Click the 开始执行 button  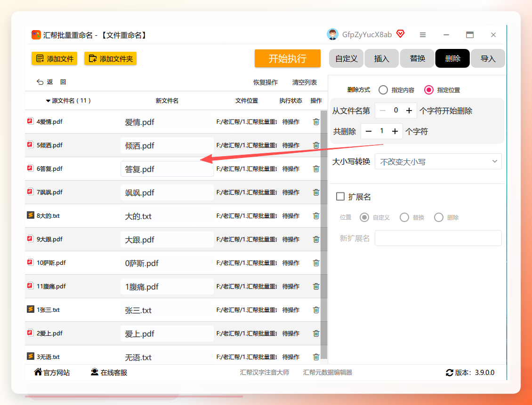[288, 58]
